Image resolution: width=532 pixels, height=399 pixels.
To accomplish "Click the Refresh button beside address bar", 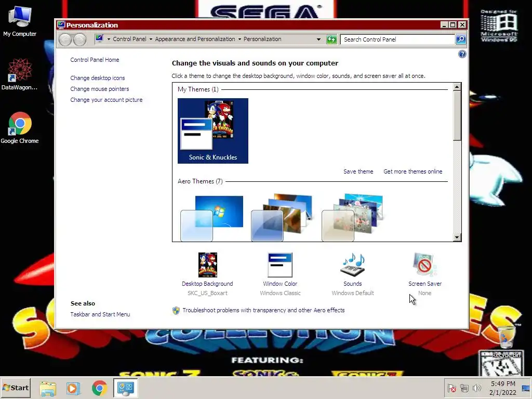I will point(331,39).
